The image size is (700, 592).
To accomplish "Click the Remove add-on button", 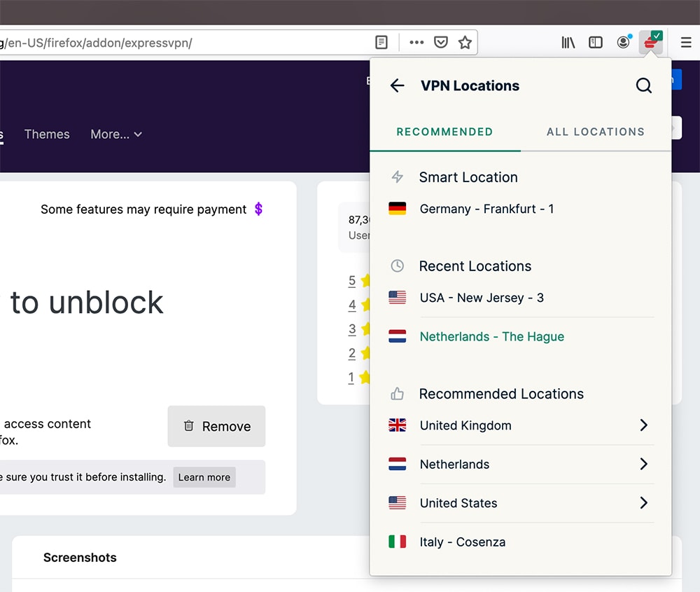I will click(x=216, y=426).
